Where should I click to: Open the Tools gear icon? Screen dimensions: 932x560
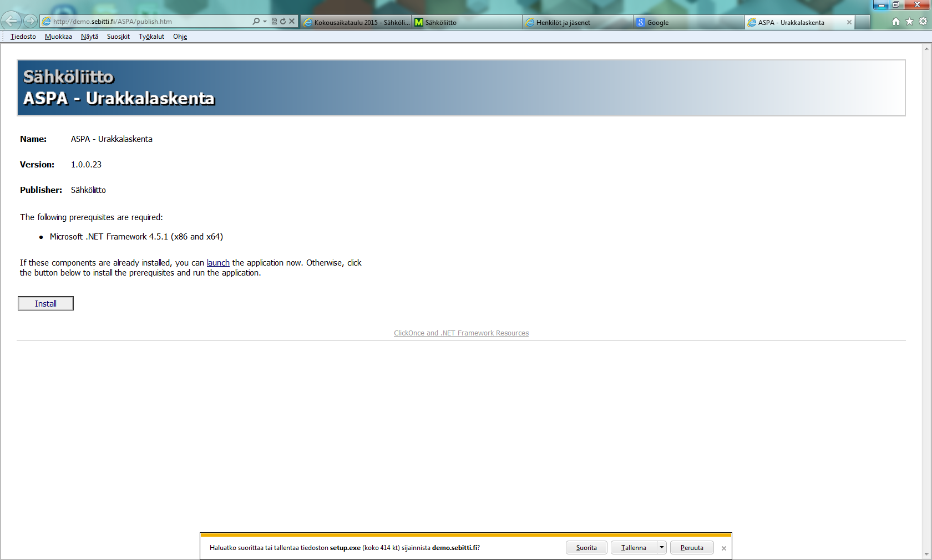tap(923, 22)
